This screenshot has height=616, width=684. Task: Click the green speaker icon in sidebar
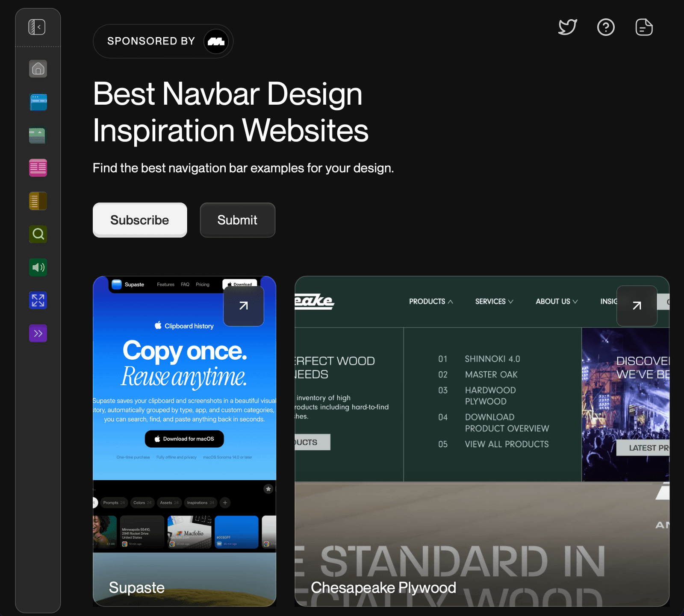click(38, 267)
